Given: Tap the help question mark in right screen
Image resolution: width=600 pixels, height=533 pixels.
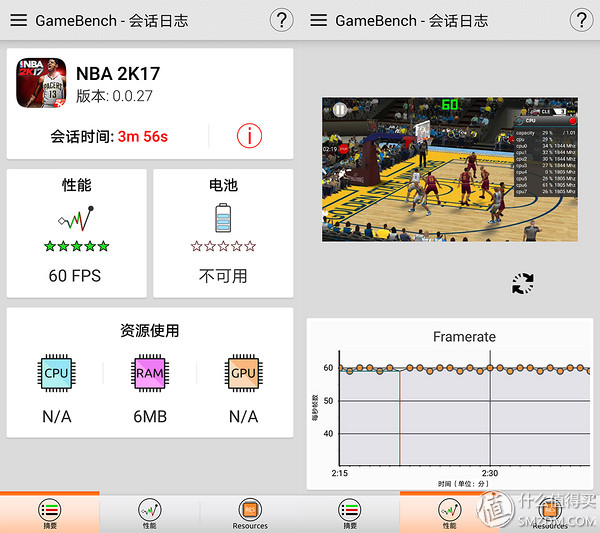Looking at the screenshot, I should [x=582, y=20].
